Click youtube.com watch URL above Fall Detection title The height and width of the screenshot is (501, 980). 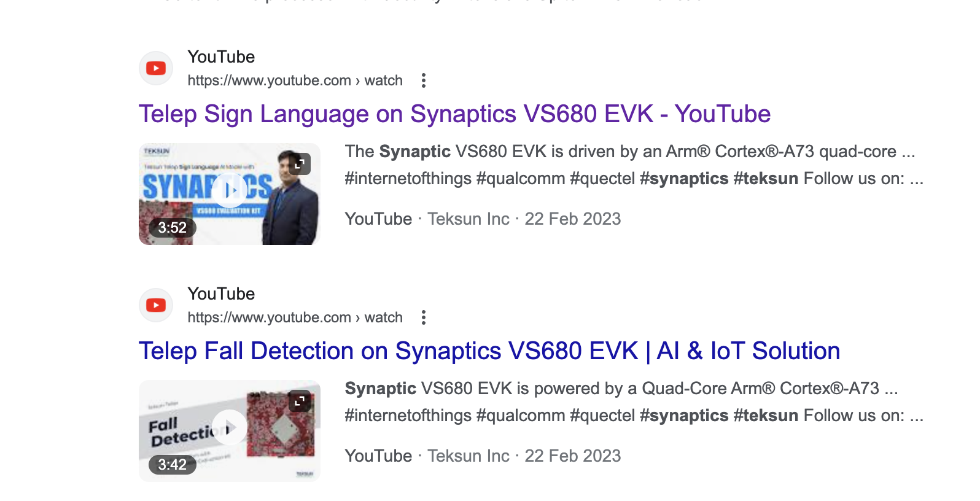pyautogui.click(x=295, y=317)
